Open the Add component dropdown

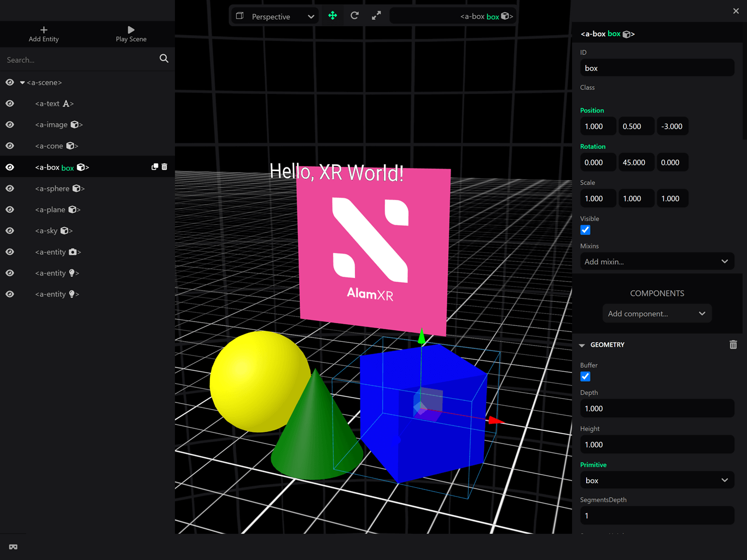coord(657,313)
